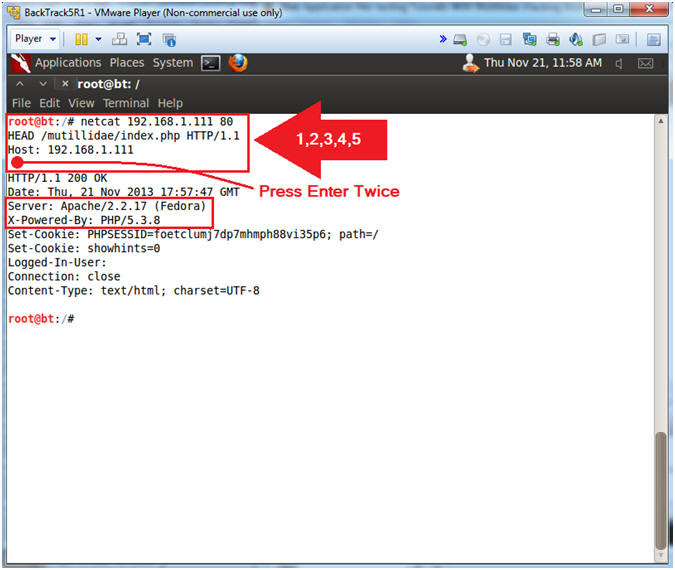Open the Applications menu

[x=68, y=63]
